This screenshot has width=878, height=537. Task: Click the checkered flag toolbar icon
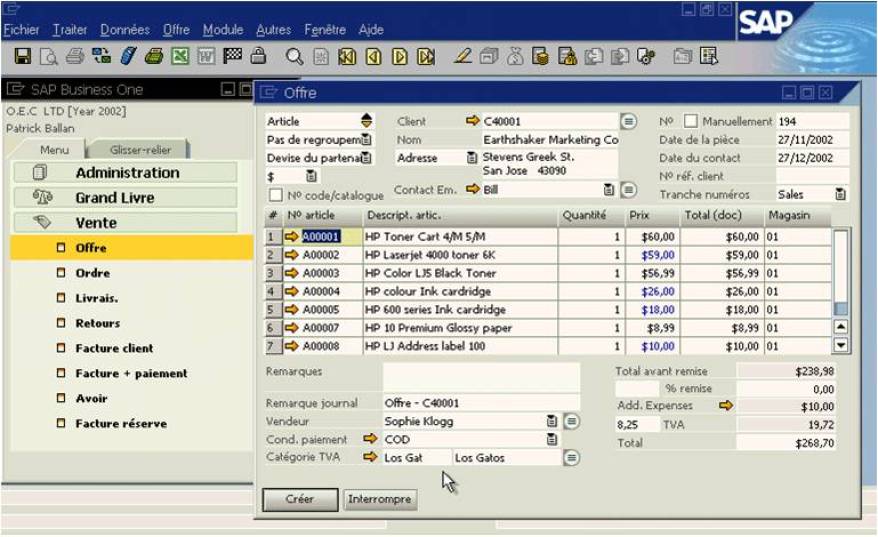click(232, 56)
